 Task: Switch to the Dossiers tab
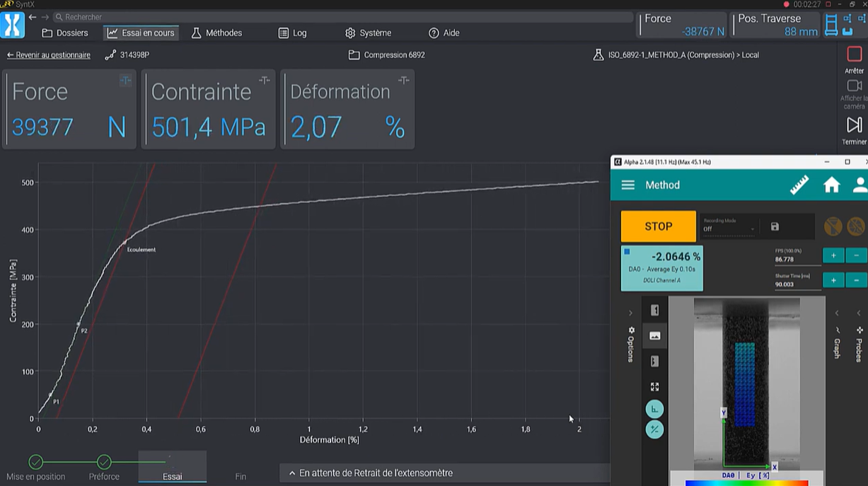coord(65,33)
